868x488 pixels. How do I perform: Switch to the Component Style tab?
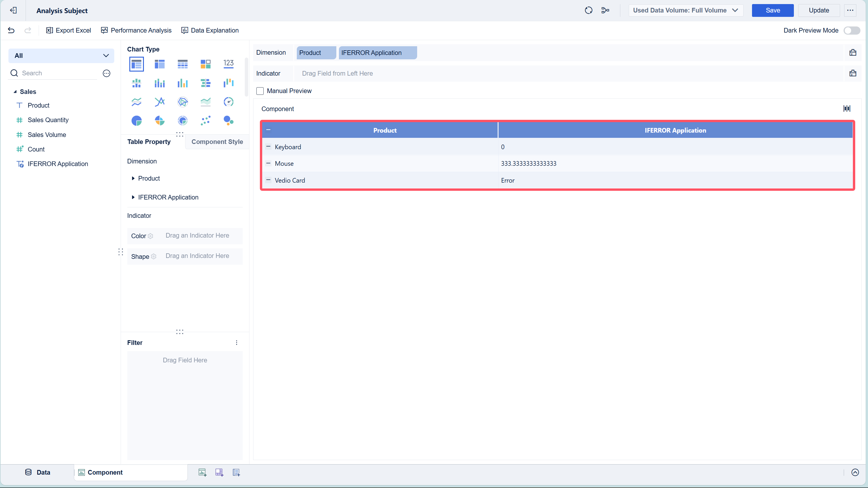pos(217,142)
